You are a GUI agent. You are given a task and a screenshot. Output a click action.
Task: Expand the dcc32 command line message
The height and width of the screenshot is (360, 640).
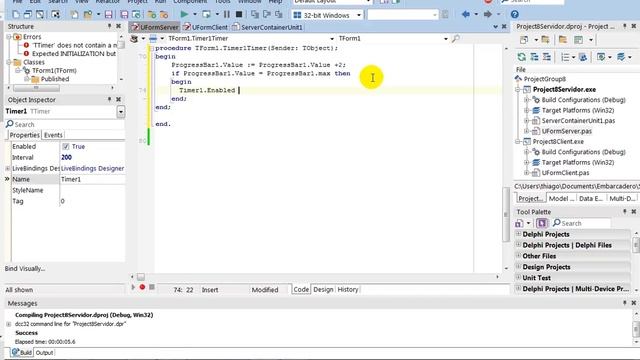click(x=9, y=324)
